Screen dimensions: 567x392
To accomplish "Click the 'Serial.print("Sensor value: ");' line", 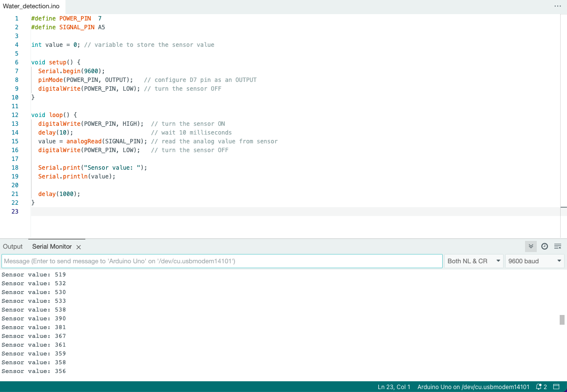I will (x=93, y=168).
